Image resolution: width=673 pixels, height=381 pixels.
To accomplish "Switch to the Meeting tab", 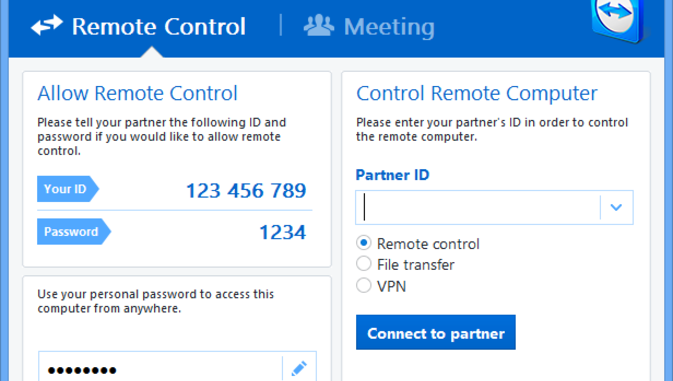I will coord(369,26).
